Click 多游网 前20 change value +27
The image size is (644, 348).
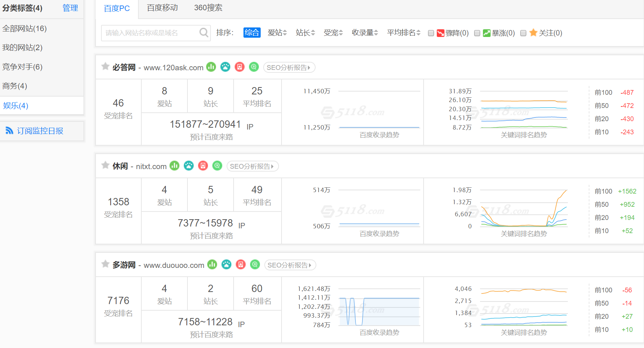pos(627,317)
